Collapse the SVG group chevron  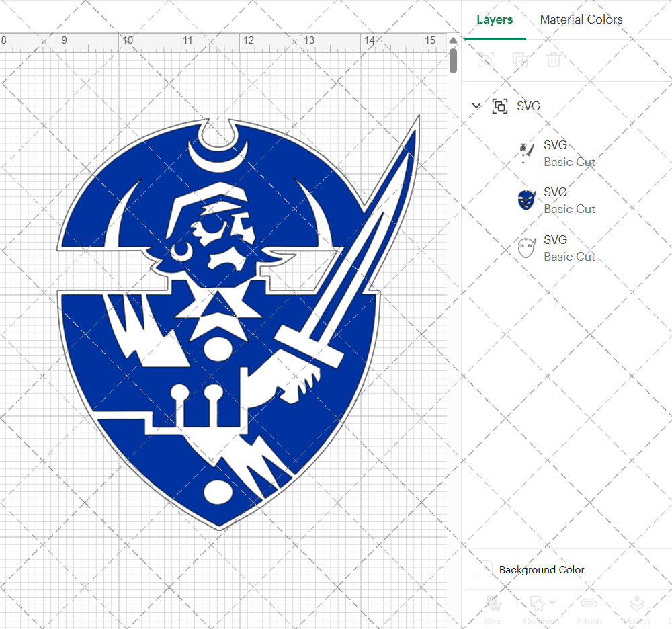click(476, 106)
